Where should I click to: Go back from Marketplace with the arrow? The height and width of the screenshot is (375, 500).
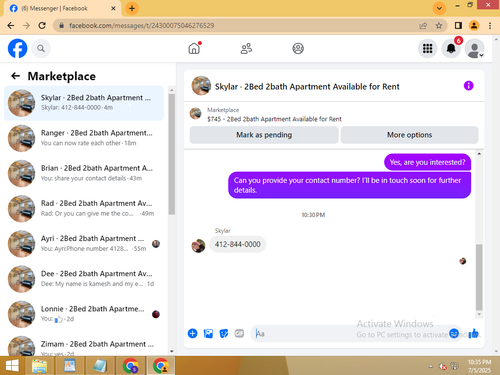click(x=15, y=76)
